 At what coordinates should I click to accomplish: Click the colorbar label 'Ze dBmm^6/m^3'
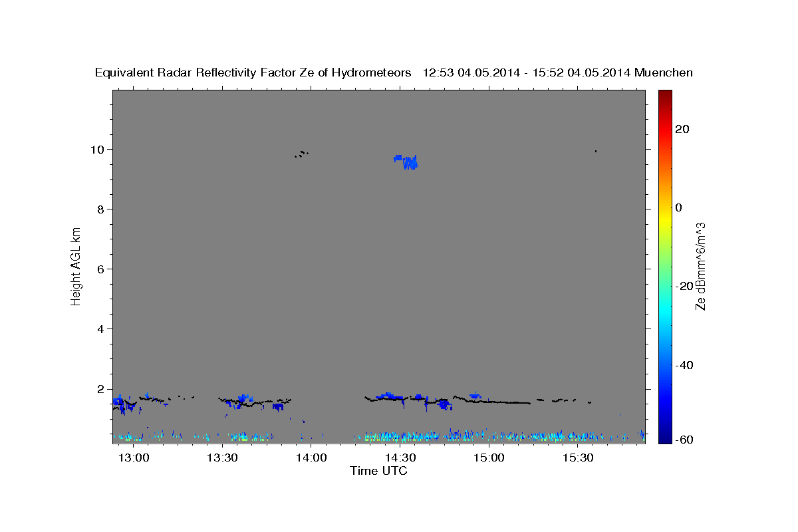point(700,266)
